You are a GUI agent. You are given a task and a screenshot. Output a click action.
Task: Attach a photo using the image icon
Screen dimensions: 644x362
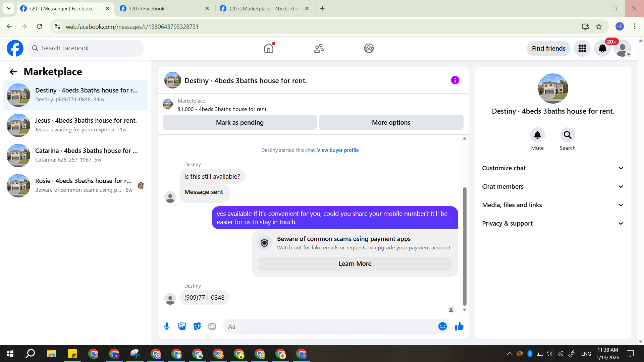pyautogui.click(x=182, y=326)
